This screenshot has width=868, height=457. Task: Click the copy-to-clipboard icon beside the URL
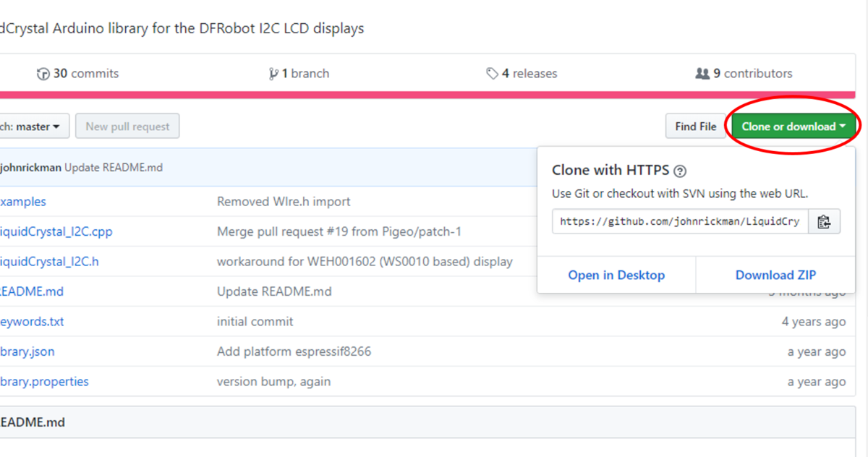coord(823,222)
